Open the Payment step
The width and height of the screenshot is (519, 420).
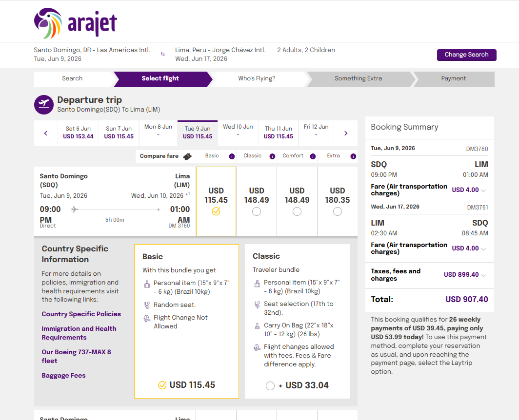pos(454,79)
